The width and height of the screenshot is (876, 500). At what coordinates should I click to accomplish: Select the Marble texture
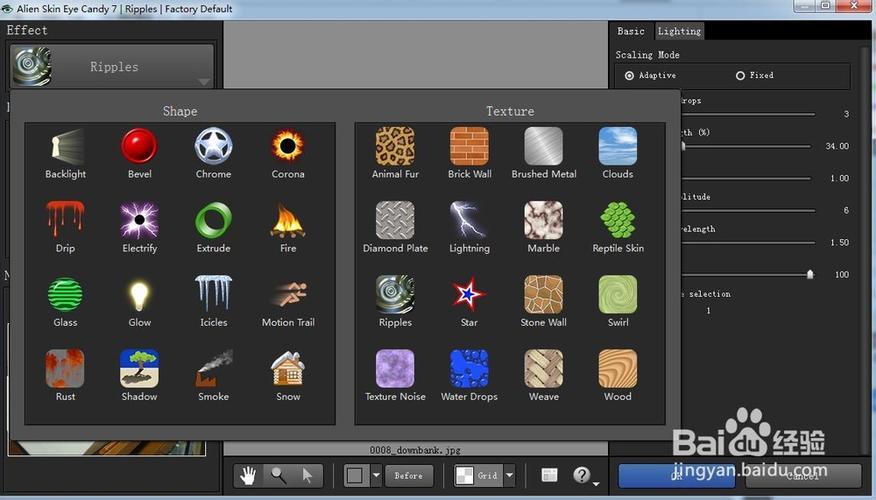[544, 228]
